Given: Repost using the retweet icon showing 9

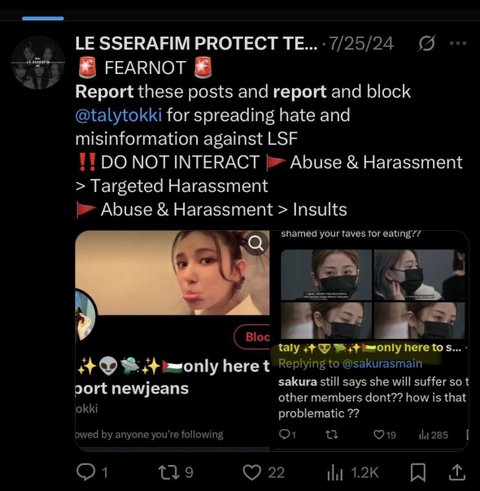Looking at the screenshot, I should [168, 472].
